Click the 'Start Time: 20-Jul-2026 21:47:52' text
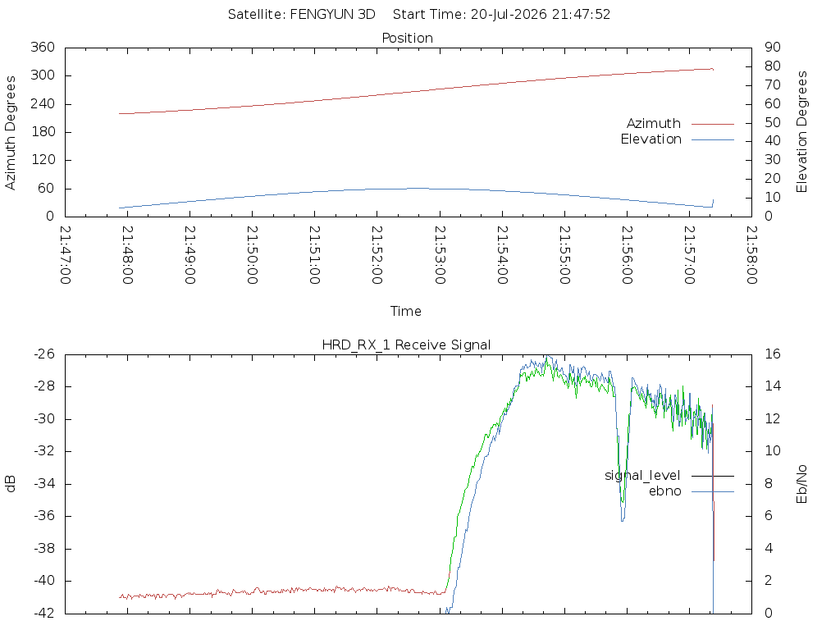This screenshot has height=630, width=840. tap(501, 15)
